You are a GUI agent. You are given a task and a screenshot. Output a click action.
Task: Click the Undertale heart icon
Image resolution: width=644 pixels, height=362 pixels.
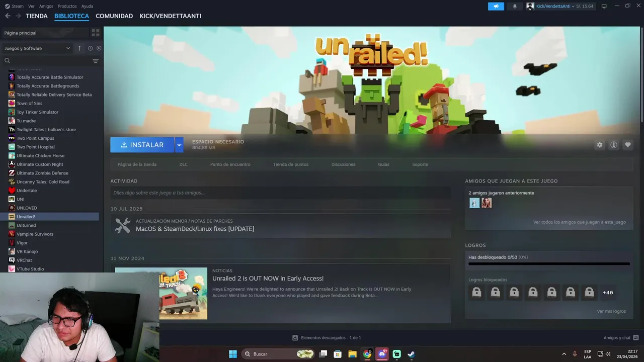tap(12, 191)
